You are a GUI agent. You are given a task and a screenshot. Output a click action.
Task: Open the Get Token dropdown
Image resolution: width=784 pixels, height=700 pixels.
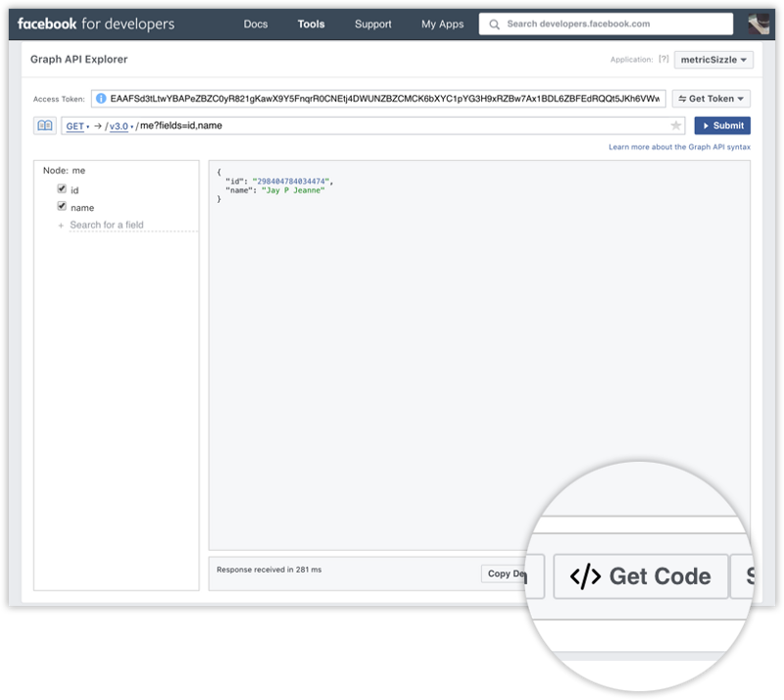[711, 99]
